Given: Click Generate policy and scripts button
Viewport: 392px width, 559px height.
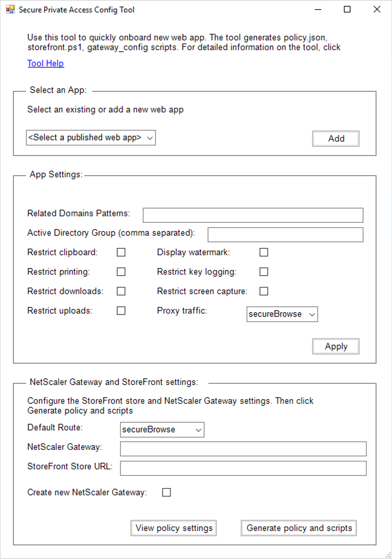Looking at the screenshot, I should [299, 528].
